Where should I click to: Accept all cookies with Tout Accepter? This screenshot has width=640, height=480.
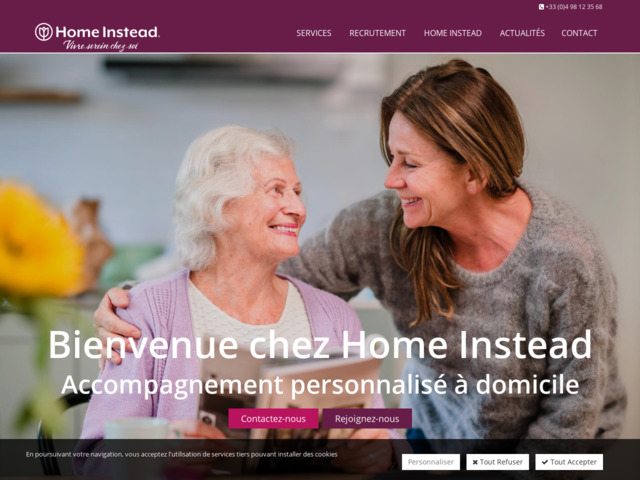click(x=569, y=462)
